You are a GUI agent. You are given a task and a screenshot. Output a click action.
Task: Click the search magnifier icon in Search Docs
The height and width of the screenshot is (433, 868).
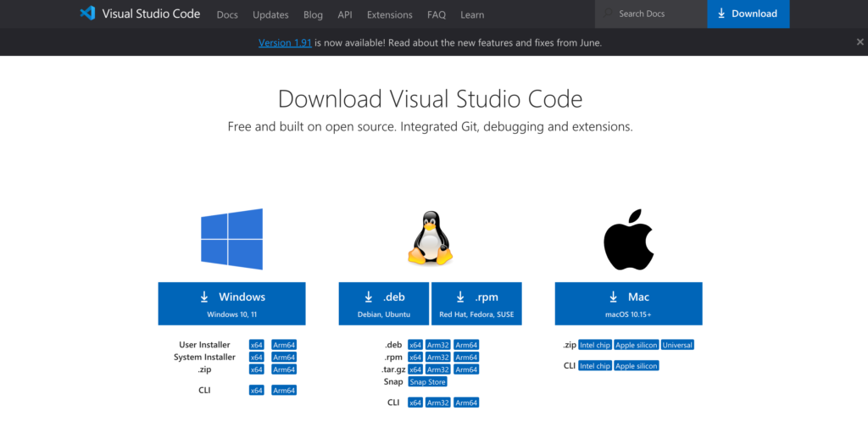[x=609, y=14]
